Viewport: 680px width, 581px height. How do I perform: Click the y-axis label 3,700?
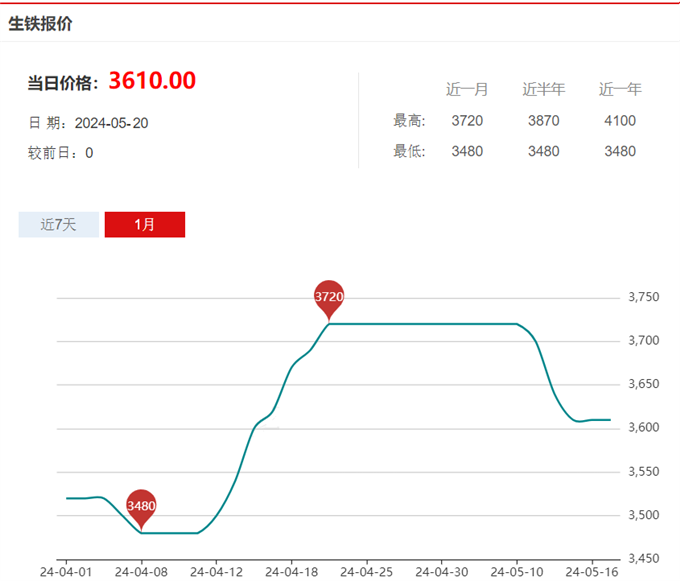[644, 340]
